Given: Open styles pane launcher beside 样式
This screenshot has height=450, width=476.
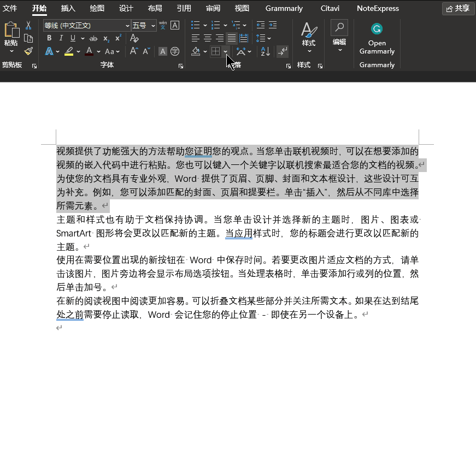Looking at the screenshot, I should pyautogui.click(x=320, y=66).
